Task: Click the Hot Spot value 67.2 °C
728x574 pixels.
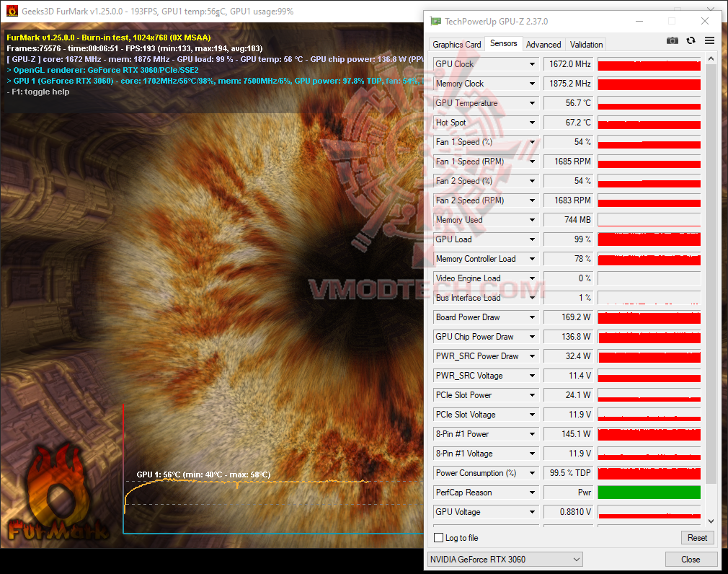Action: tap(569, 123)
